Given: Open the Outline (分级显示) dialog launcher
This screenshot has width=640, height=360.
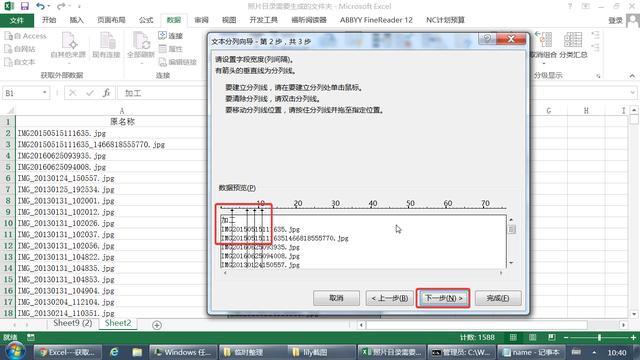Looking at the screenshot, I should (x=598, y=76).
